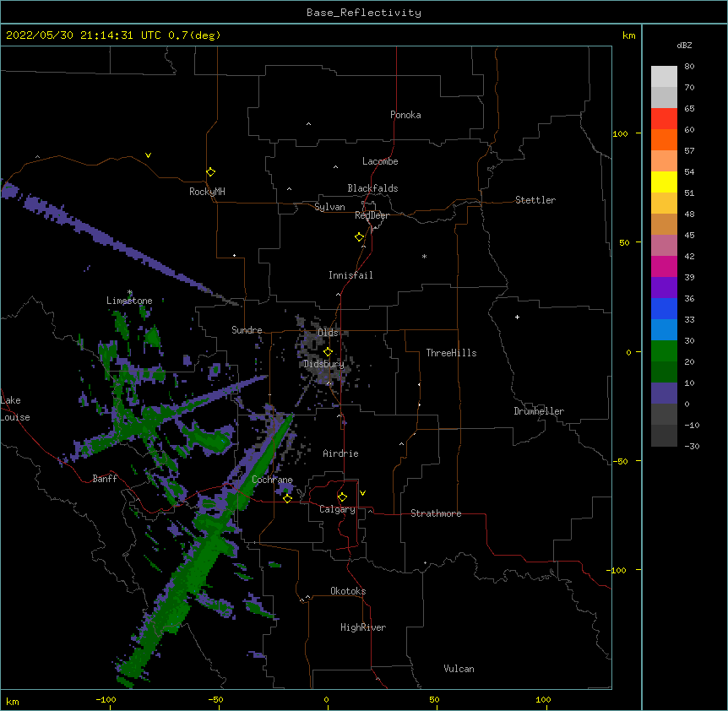This screenshot has height=711, width=728.
Task: Click the Banff town label
Action: pos(105,479)
